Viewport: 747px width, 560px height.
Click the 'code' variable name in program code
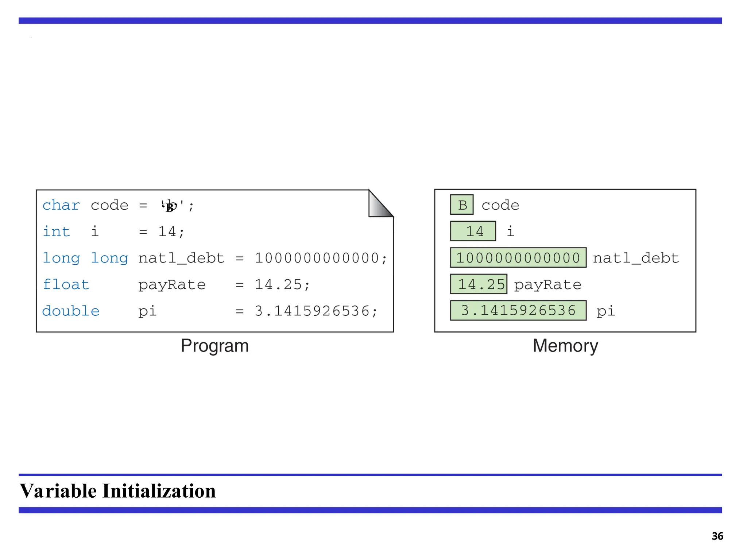tap(109, 205)
